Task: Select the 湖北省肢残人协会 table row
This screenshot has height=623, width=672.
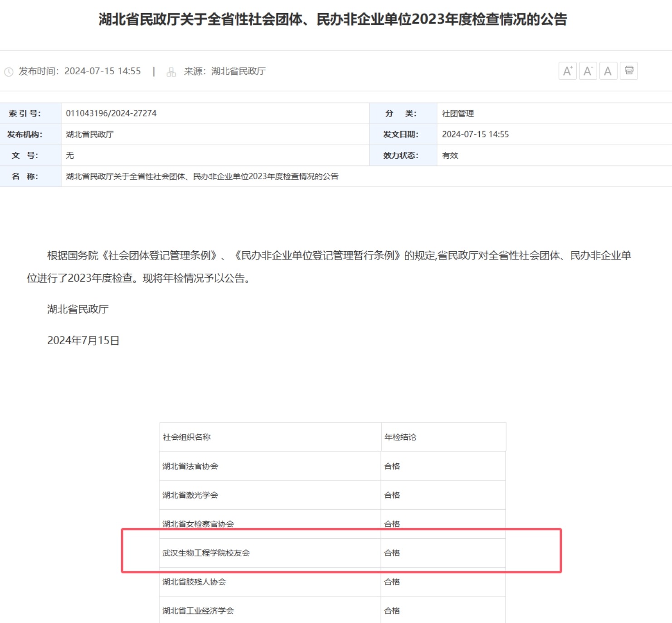Action: click(x=194, y=582)
